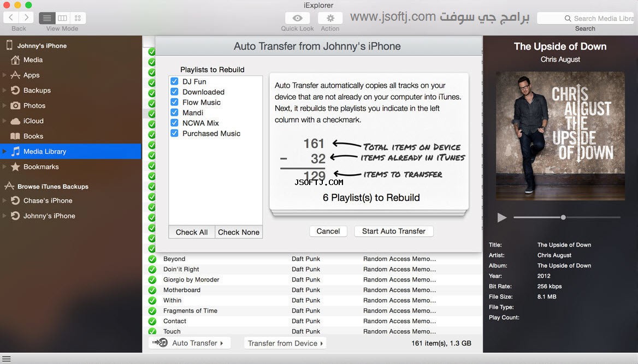638x364 pixels.
Task: Uncheck the DJ Fun playlist
Action: [174, 81]
